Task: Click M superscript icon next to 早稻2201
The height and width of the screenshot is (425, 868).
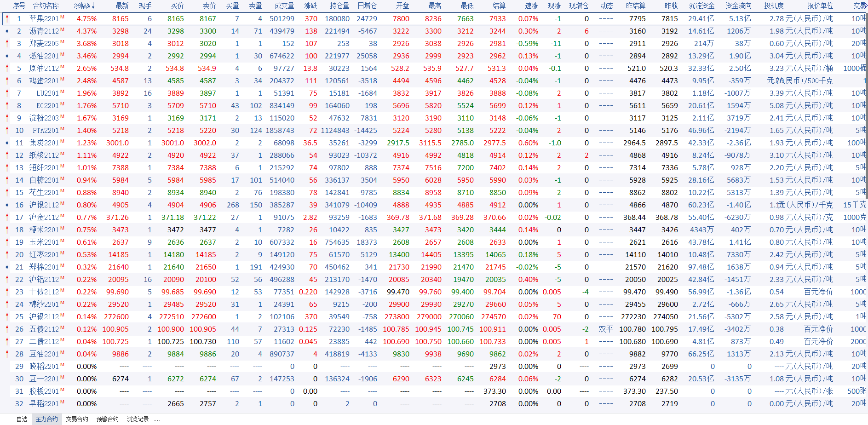Action: tap(62, 402)
